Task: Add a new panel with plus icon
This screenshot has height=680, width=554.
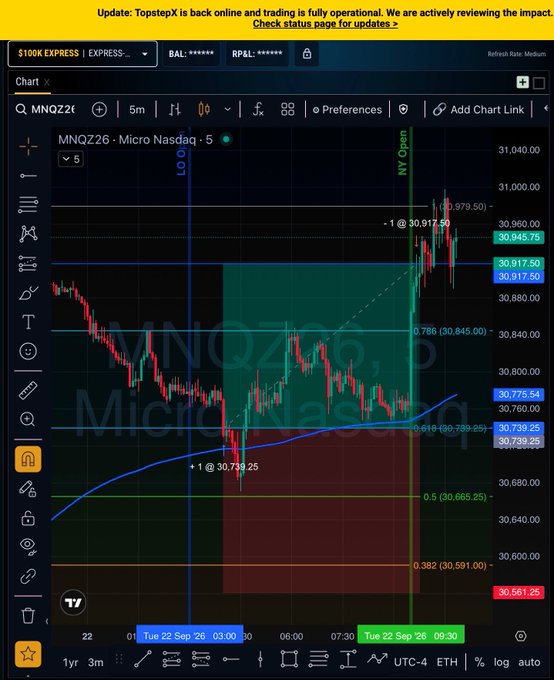Action: (522, 82)
